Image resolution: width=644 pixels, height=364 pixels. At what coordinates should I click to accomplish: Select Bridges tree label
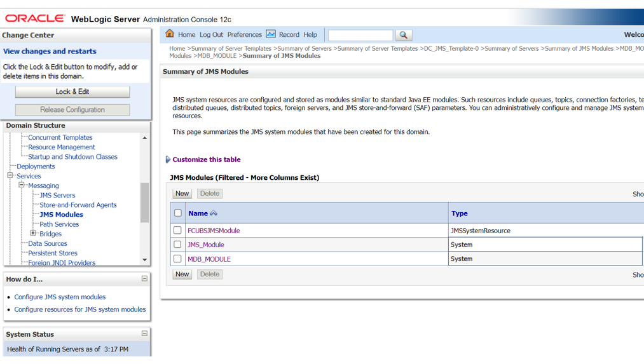[50, 234]
